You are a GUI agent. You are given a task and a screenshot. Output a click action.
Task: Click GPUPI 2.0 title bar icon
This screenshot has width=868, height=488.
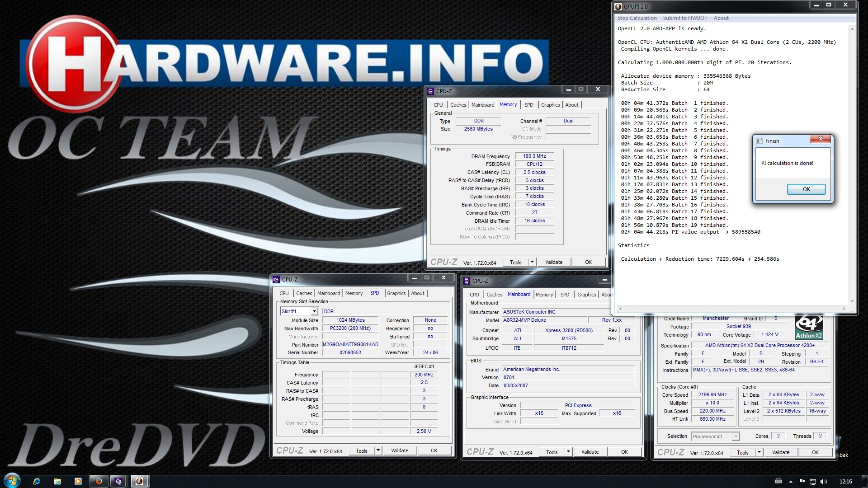618,7
